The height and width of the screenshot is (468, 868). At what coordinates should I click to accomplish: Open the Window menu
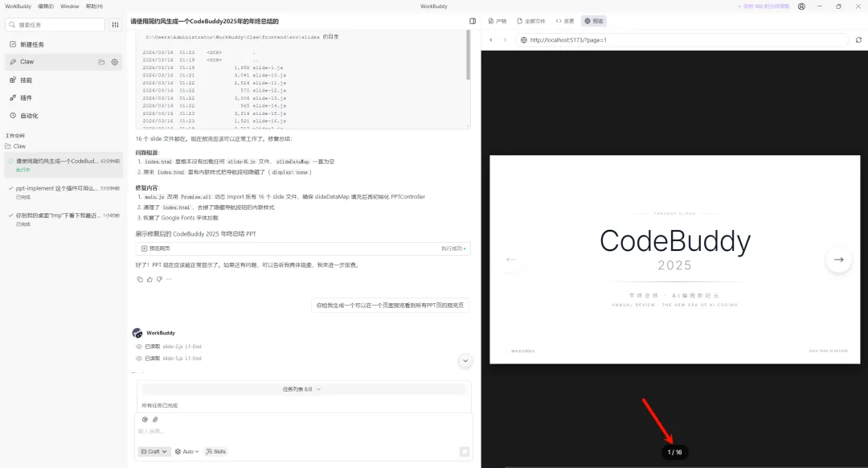click(70, 6)
